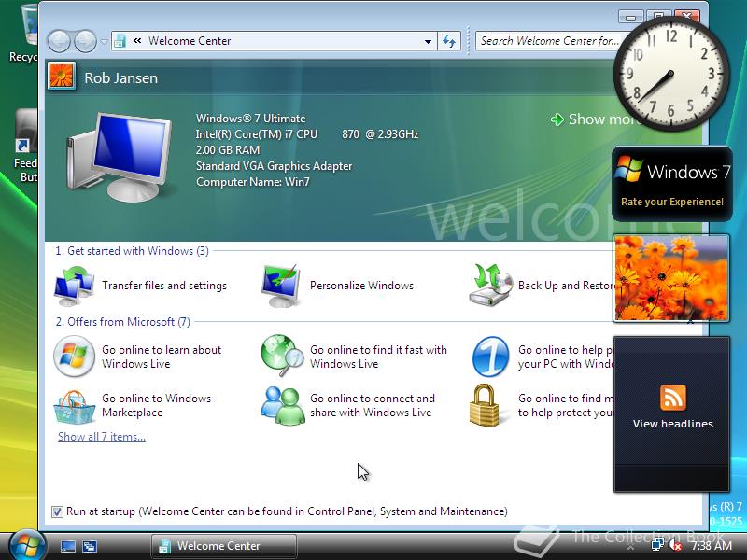Image resolution: width=747 pixels, height=560 pixels.
Task: Open the Show all 7 items link
Action: (102, 437)
